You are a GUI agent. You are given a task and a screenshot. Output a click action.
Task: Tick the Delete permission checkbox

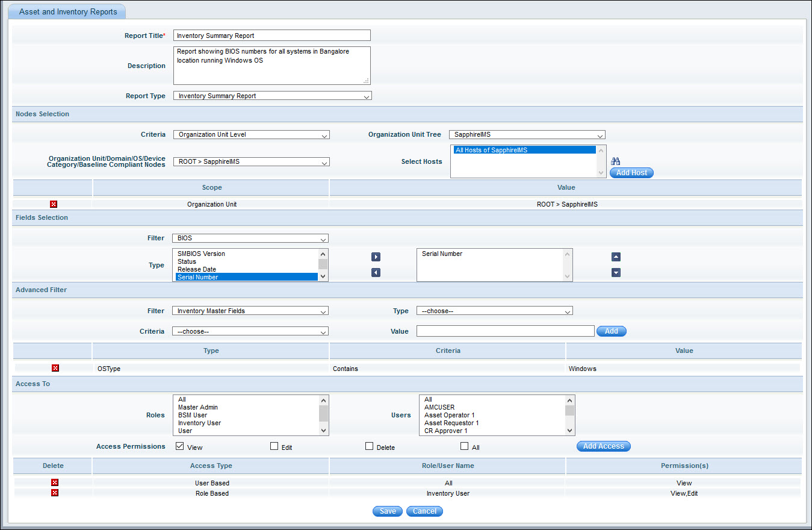(369, 446)
